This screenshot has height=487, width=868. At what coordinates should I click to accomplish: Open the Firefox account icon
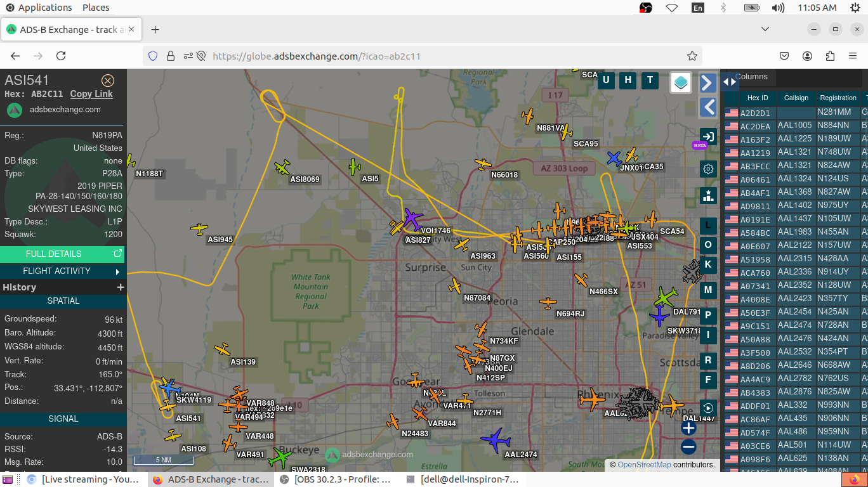[x=807, y=56]
